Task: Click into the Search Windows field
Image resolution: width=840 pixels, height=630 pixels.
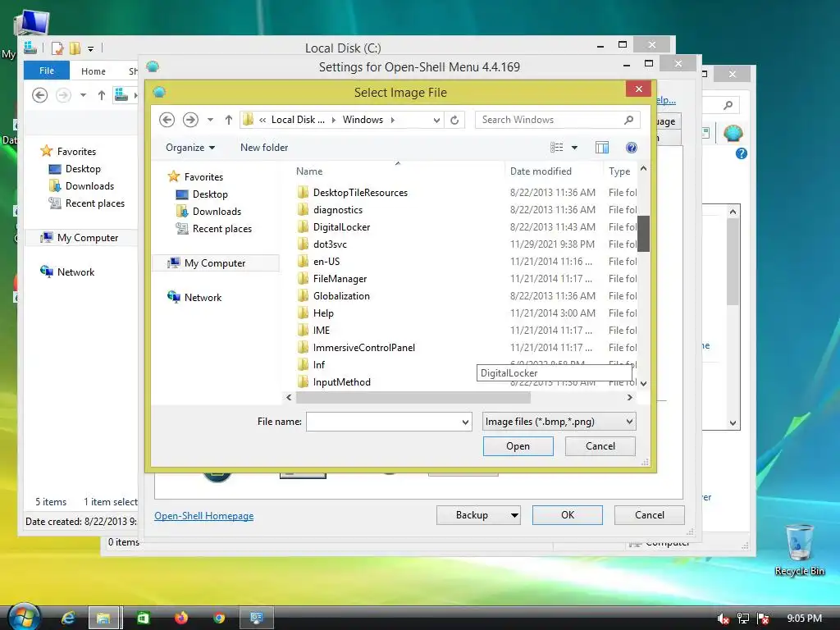Action: coord(549,120)
